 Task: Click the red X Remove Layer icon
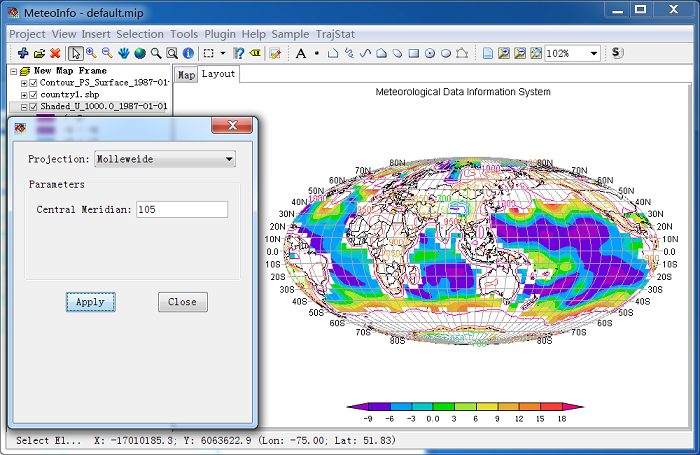pyautogui.click(x=55, y=53)
